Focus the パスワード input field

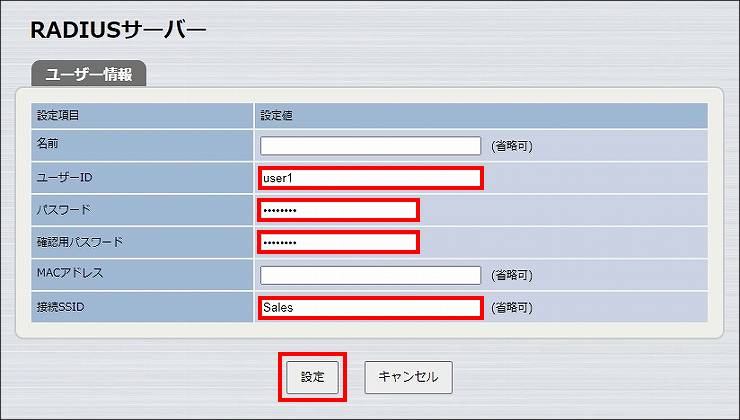338,210
